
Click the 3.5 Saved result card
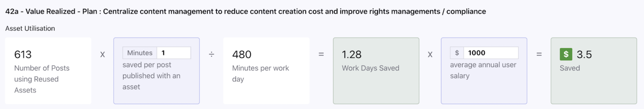click(x=594, y=71)
